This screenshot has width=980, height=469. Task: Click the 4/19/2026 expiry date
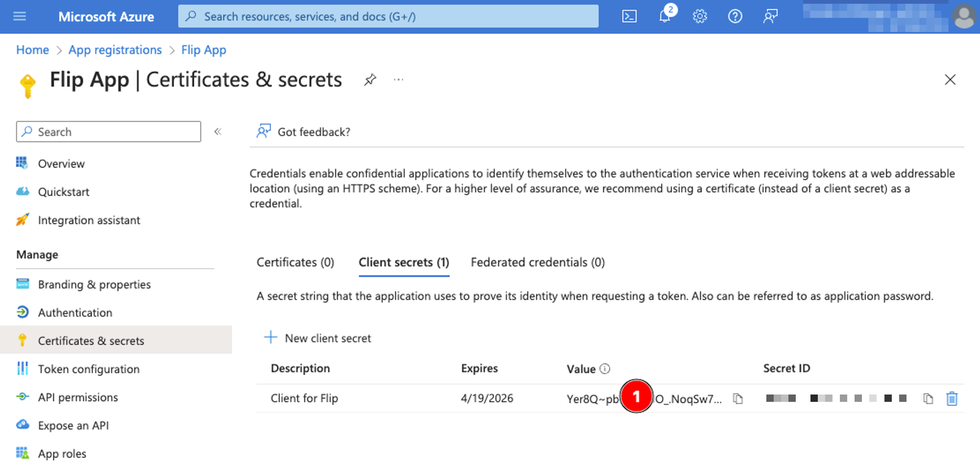[487, 398]
